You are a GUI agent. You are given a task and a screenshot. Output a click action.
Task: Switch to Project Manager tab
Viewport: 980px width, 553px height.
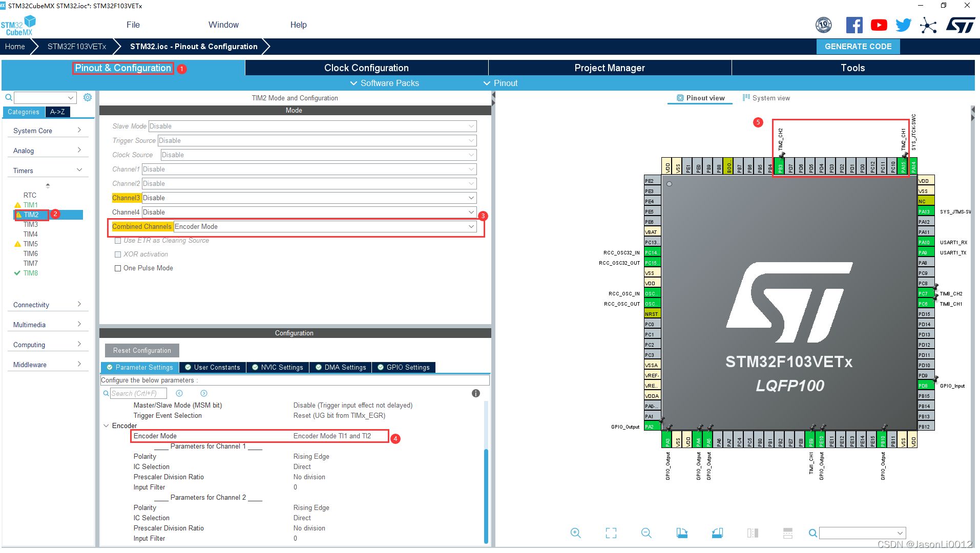610,68
